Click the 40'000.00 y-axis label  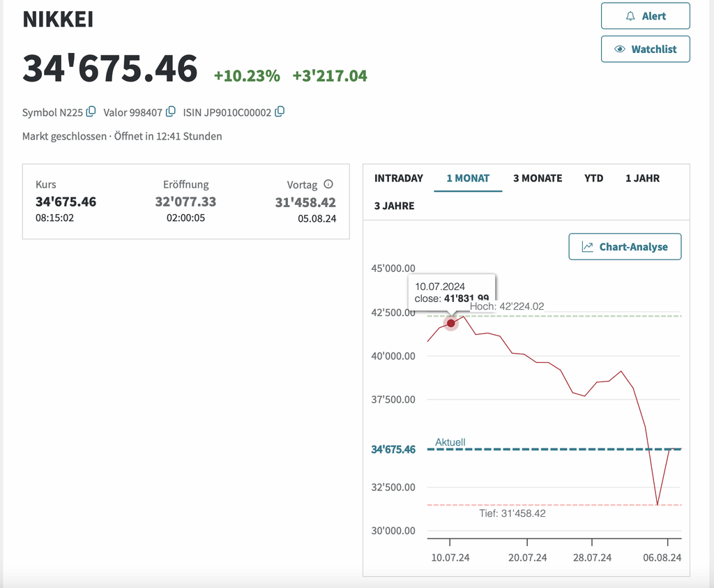click(x=393, y=356)
